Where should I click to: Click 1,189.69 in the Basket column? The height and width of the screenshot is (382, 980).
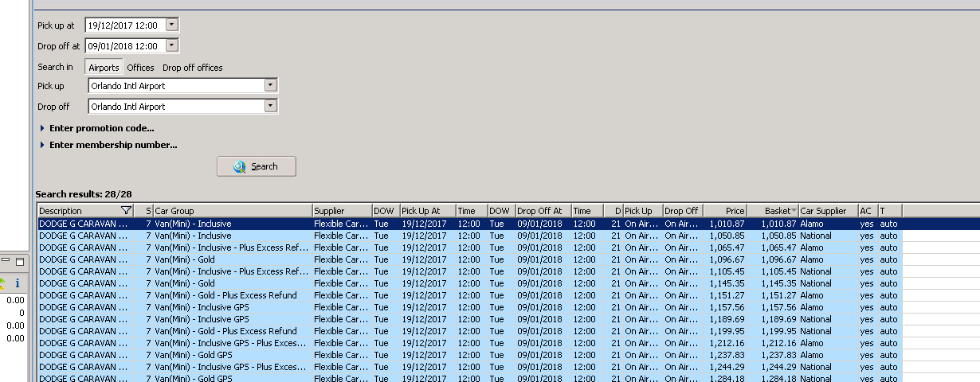pos(777,319)
